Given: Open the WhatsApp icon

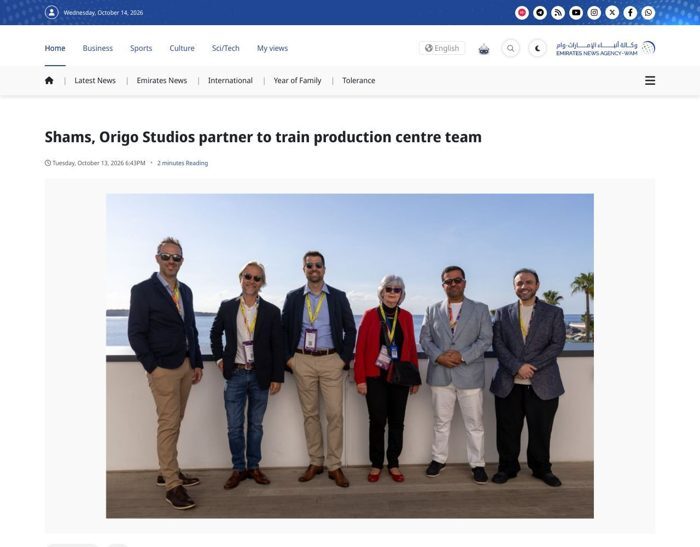Looking at the screenshot, I should click(x=648, y=13).
